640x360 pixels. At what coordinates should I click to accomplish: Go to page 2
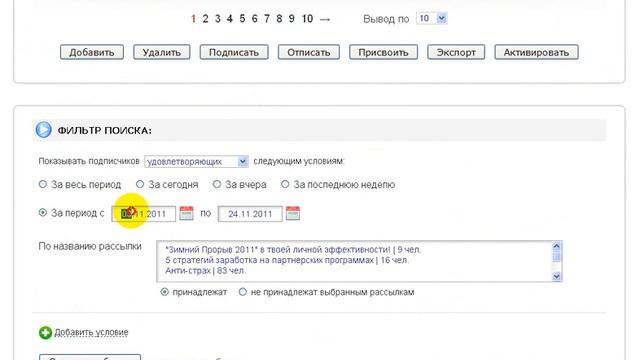pos(205,19)
